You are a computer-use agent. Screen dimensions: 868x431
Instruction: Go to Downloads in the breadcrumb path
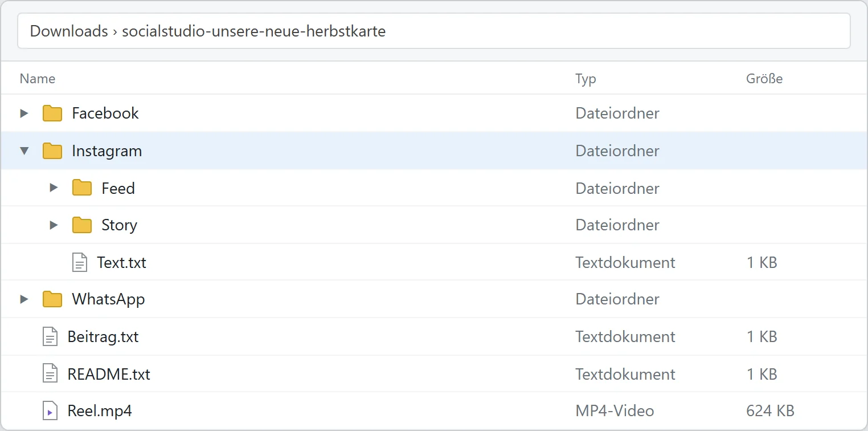click(x=69, y=31)
